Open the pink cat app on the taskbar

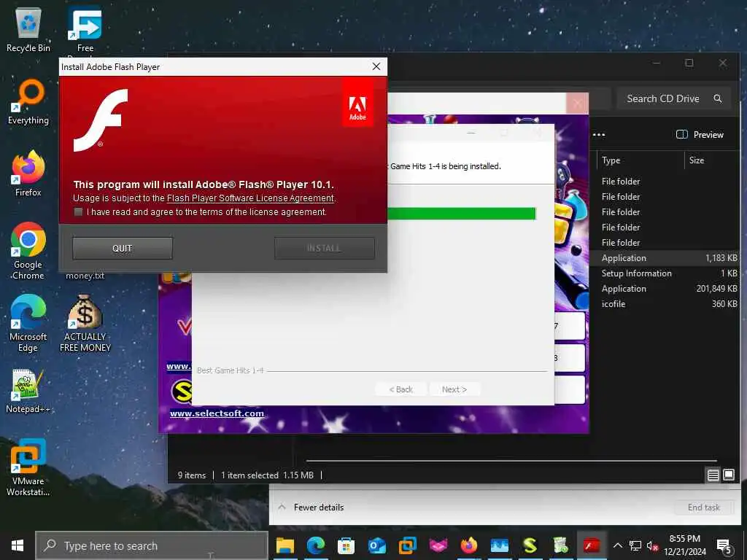coord(438,545)
